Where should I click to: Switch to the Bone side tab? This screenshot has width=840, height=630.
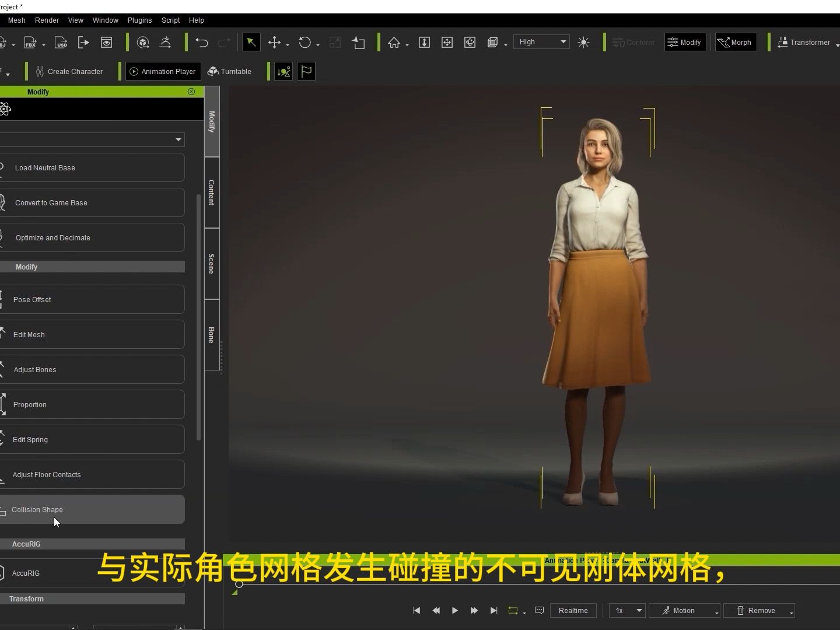[x=212, y=335]
